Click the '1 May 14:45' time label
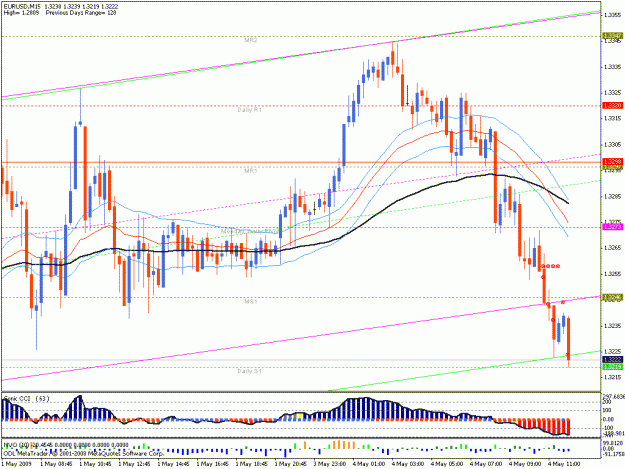 coord(173,464)
